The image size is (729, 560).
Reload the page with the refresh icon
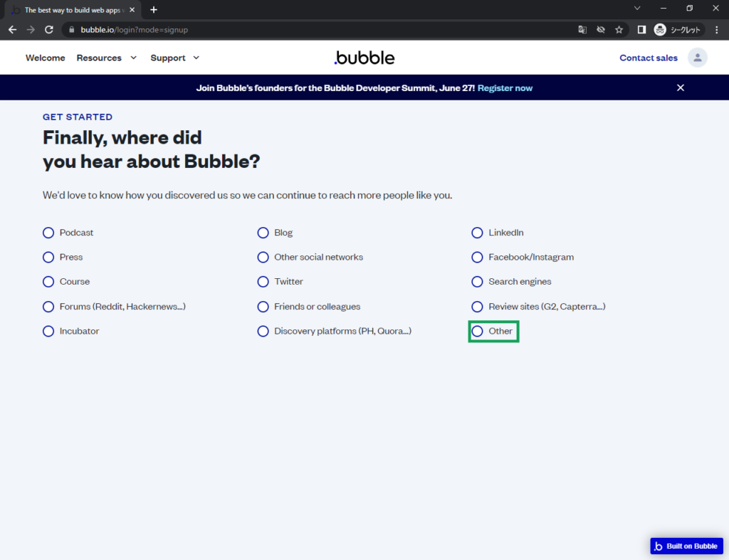point(49,30)
